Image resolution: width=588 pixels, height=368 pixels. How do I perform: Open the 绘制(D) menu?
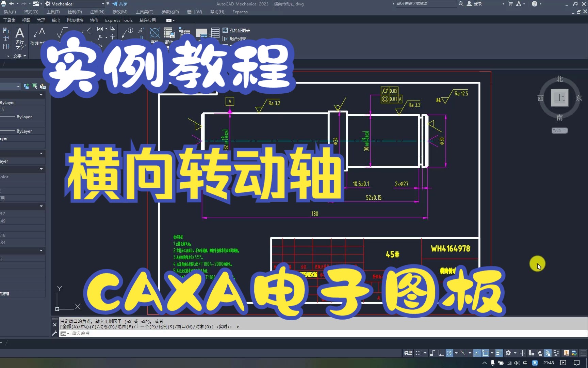(75, 12)
